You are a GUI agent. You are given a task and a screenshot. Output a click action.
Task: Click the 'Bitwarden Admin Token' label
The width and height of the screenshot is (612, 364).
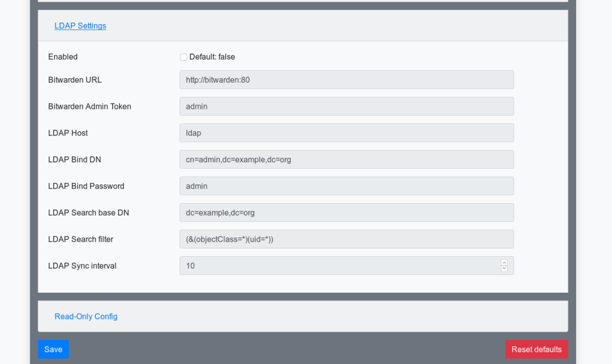pos(90,106)
